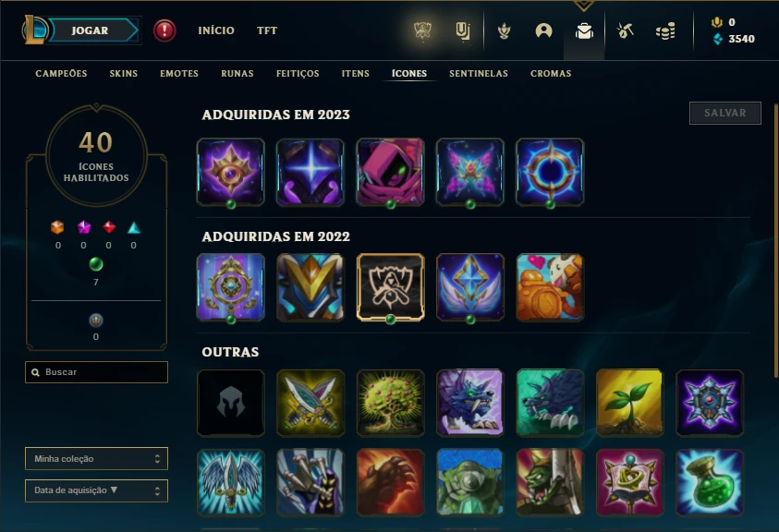Click the Jogar play button
Screen dimensions: 779x532
point(91,30)
